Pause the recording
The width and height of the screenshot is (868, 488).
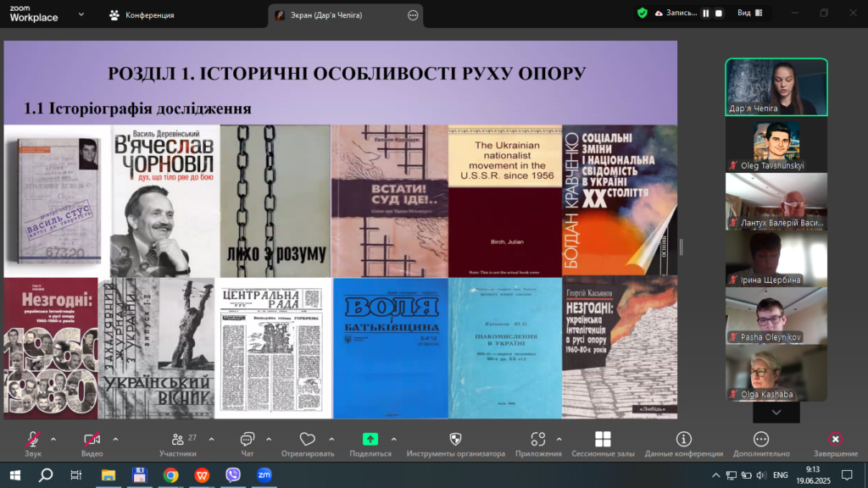(x=706, y=13)
